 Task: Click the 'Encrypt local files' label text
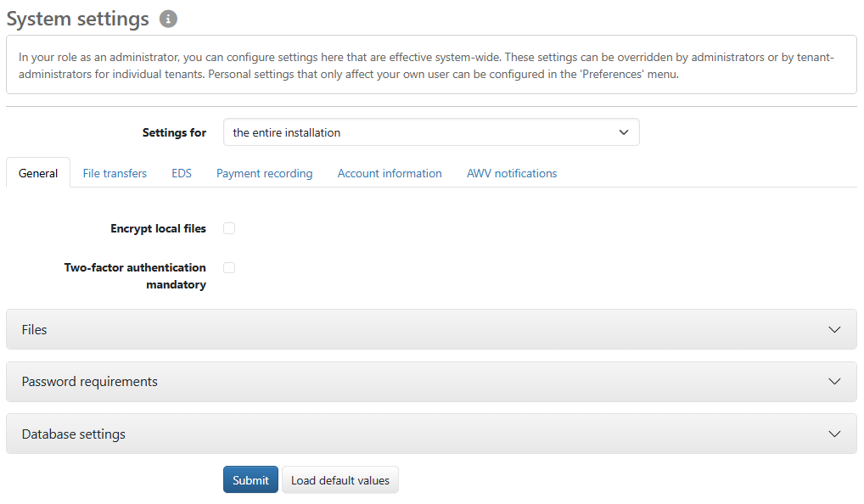pyautogui.click(x=158, y=228)
